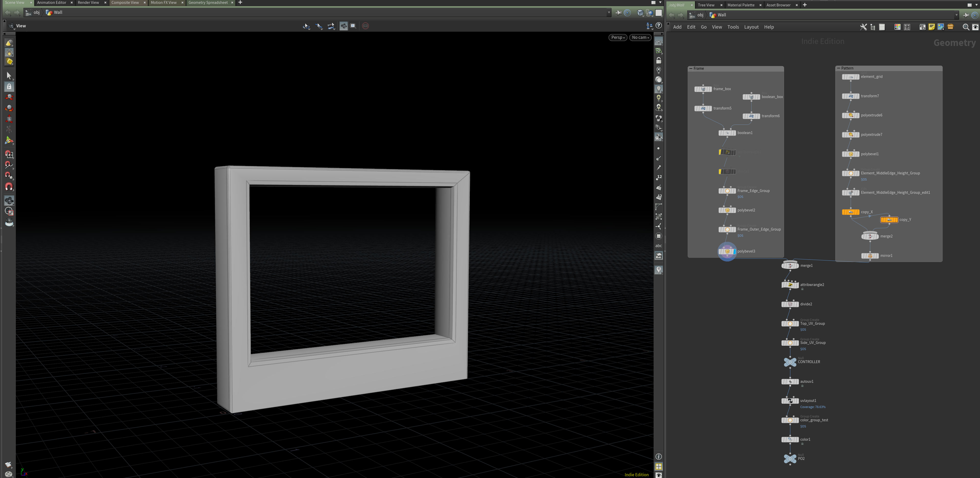Click the wrench tools icon in network editor
This screenshot has width=980, height=478.
point(863,27)
